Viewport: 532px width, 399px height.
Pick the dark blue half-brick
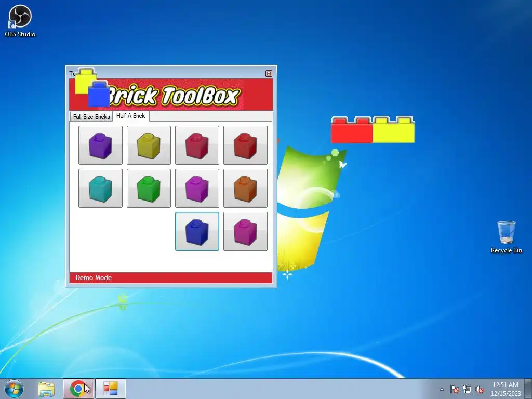[197, 231]
